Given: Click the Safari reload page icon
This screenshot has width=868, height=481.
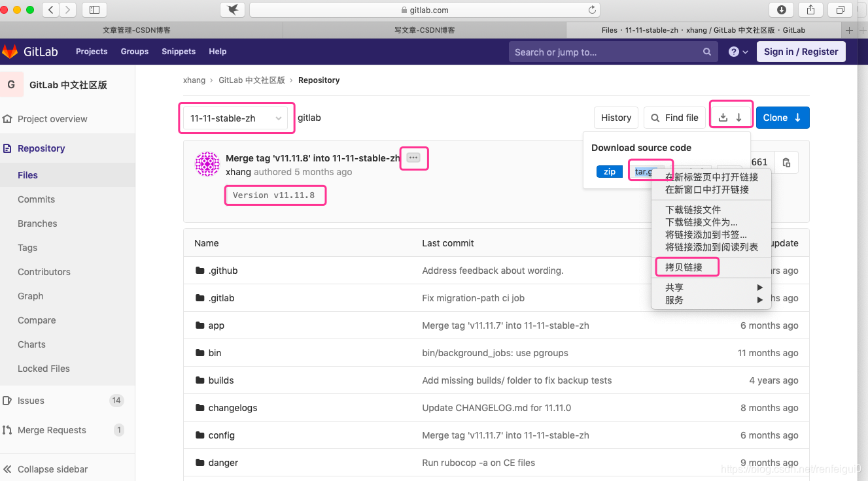Looking at the screenshot, I should 592,10.
